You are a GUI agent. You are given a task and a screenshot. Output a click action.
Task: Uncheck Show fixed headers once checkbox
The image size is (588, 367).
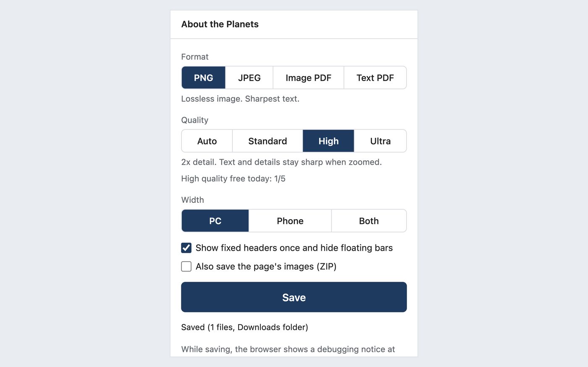[186, 248]
